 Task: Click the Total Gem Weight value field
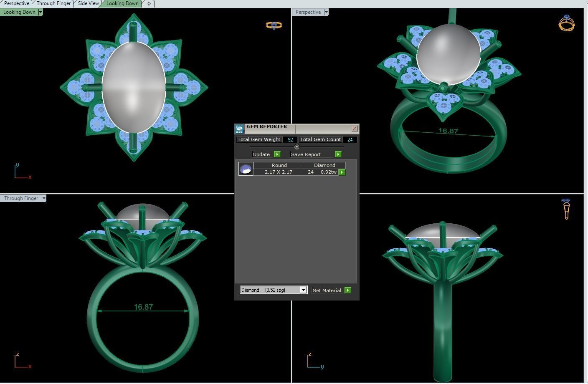tap(290, 139)
